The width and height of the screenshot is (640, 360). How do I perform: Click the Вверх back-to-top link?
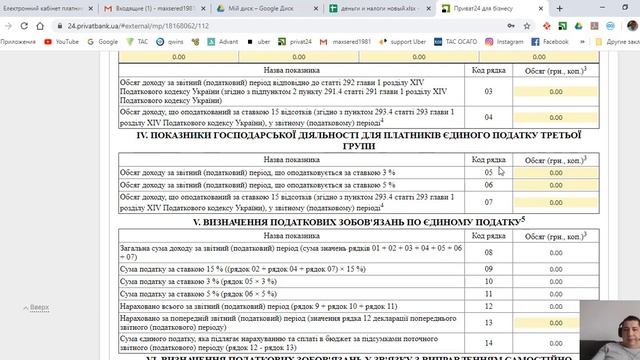36,307
